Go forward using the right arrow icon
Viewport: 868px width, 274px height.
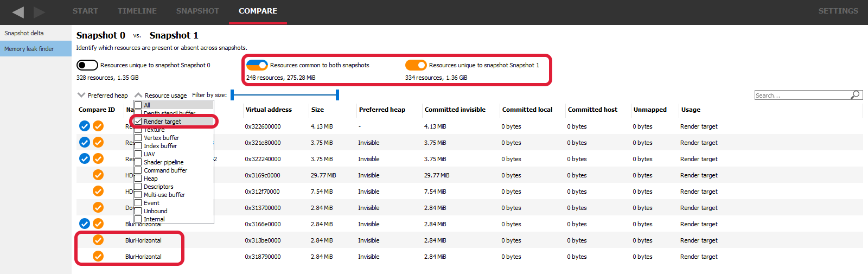pyautogui.click(x=39, y=12)
